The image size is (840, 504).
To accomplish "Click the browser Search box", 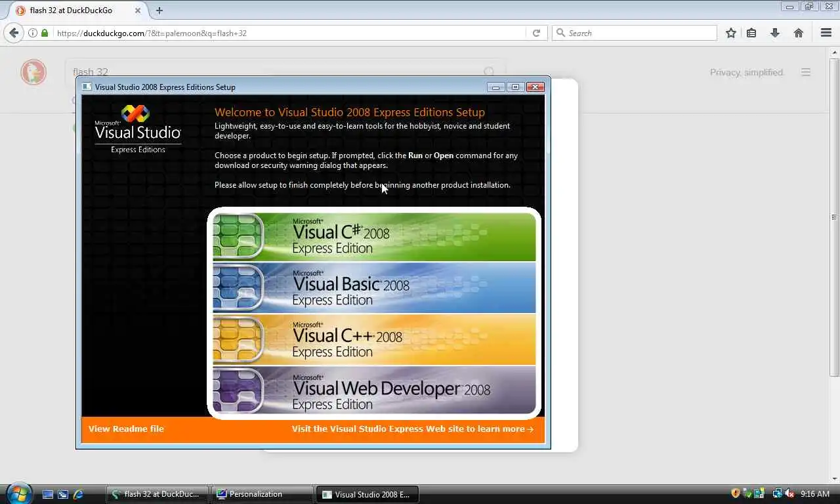I will click(x=635, y=33).
